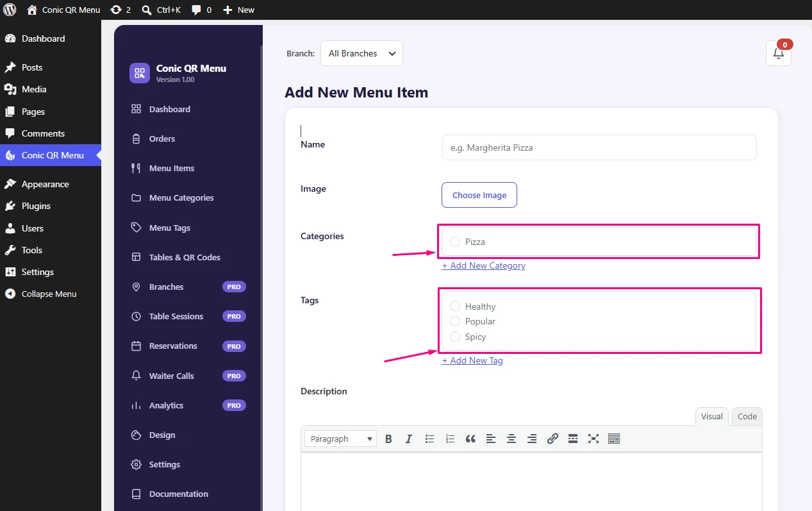Open Pages in the WordPress sidebar
This screenshot has height=511, width=812.
pos(51,112)
